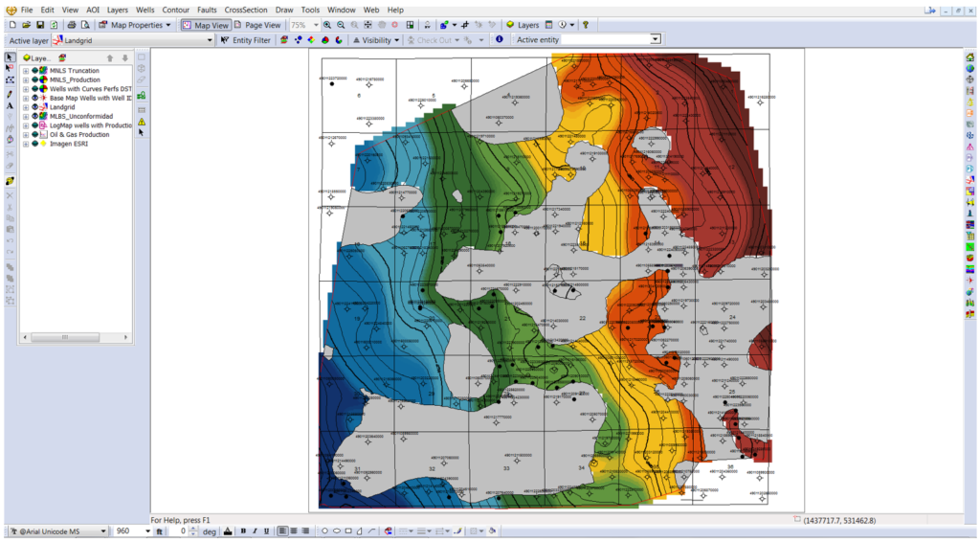Image resolution: width=980 pixels, height=542 pixels.
Task: Click the help question mark icon
Action: (586, 25)
